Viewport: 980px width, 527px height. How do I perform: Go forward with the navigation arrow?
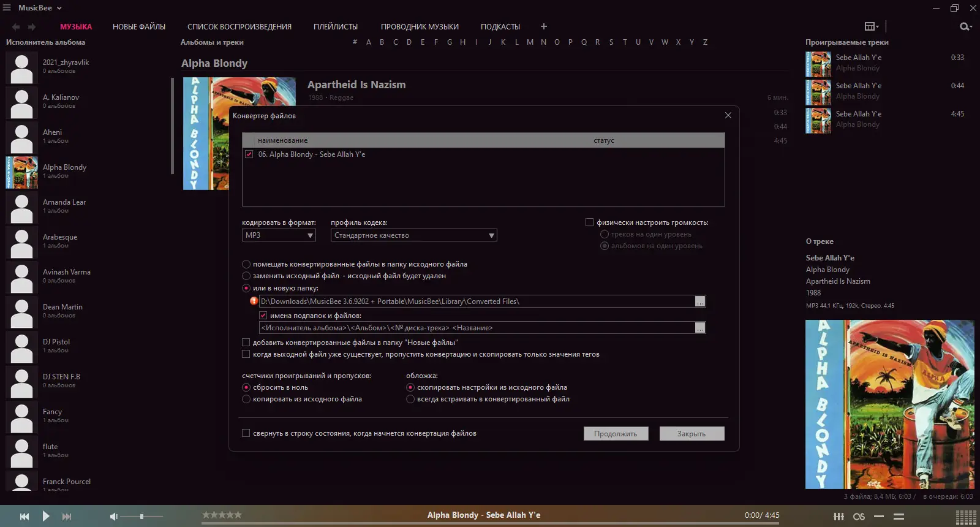pos(32,27)
